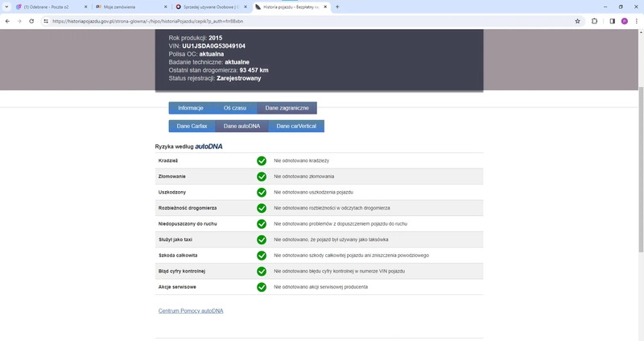Open the Centrum Pomocy autoDNA link

191,311
